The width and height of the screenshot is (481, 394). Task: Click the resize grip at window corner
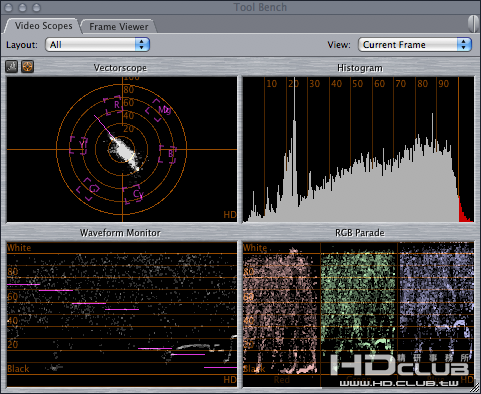pos(474,388)
